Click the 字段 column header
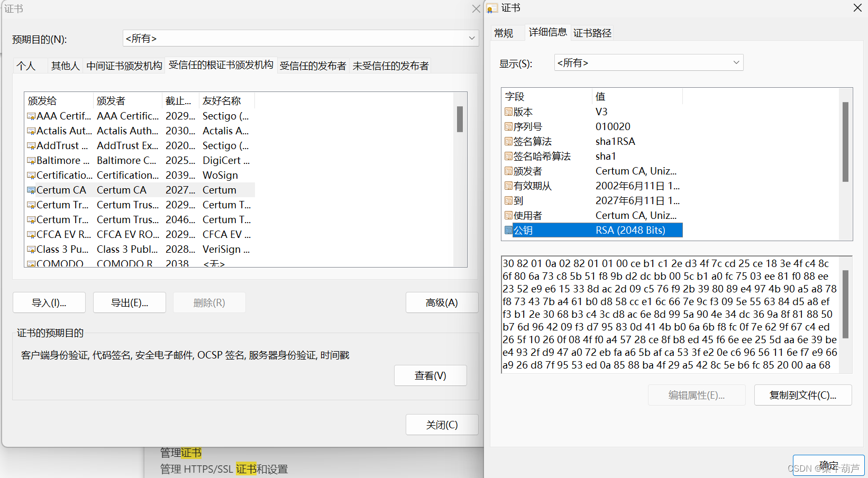 pos(546,96)
